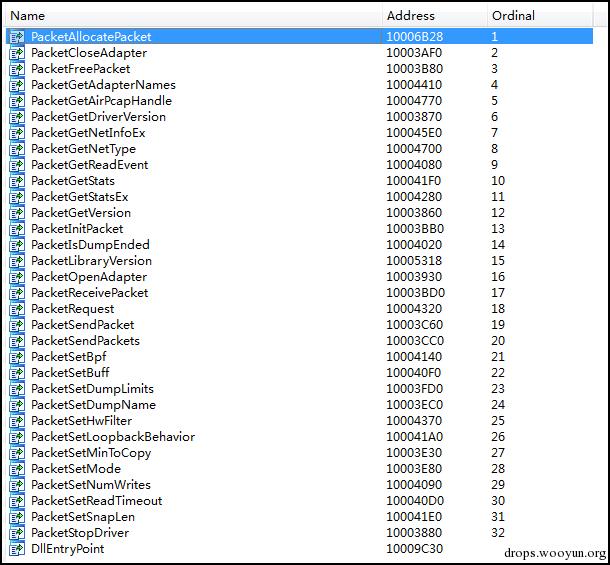Click the export icon beside PacketSetBpf
Viewport: 610px width, 565px height.
pyautogui.click(x=17, y=357)
